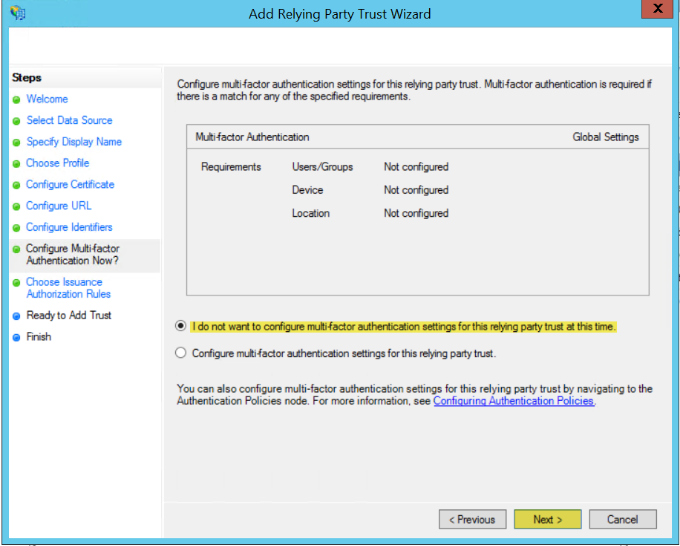Open the Configure URL step
The height and width of the screenshot is (546, 680).
click(58, 206)
